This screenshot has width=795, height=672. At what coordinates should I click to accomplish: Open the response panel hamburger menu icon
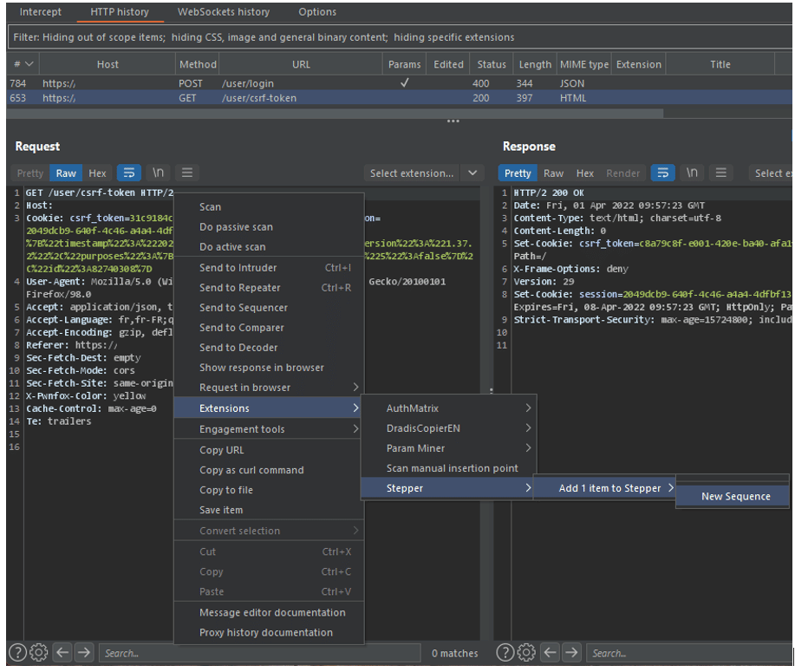(x=720, y=173)
